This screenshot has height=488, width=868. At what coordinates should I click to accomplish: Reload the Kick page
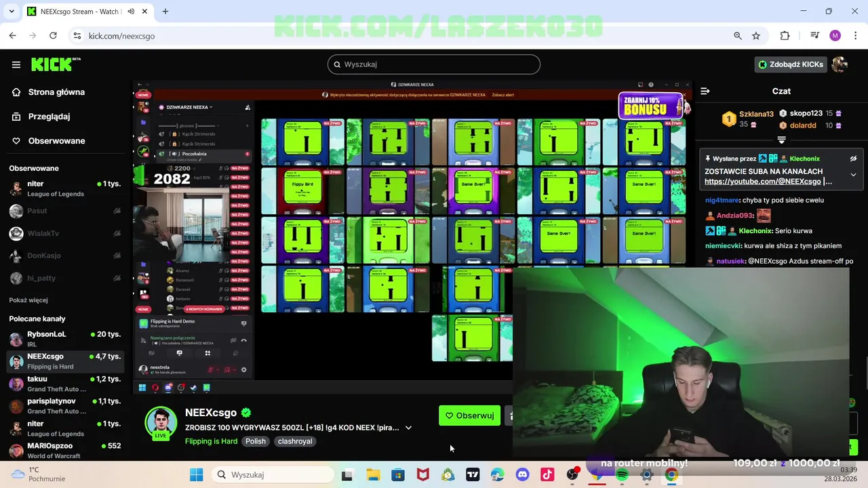coord(53,36)
